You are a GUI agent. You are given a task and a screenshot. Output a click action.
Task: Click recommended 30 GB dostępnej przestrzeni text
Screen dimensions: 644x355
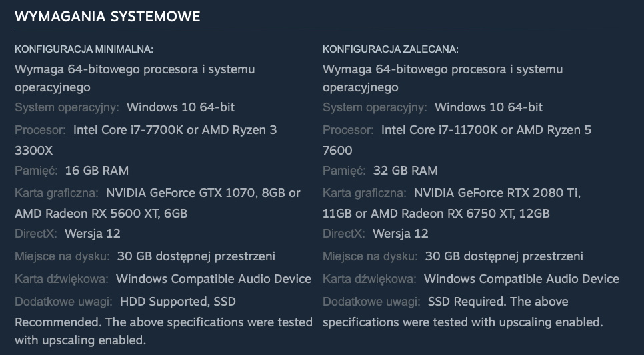(504, 256)
